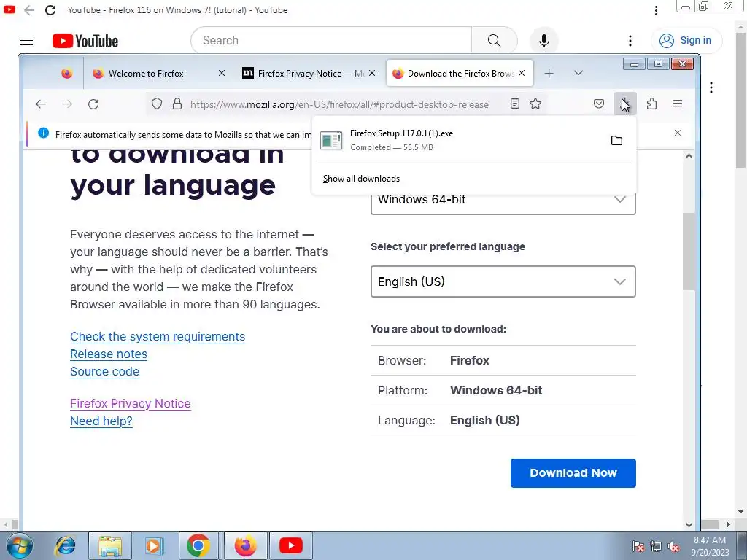Click the Firefox page vertical scrollbar thumb
Image resolution: width=747 pixels, height=560 pixels.
[x=689, y=251]
